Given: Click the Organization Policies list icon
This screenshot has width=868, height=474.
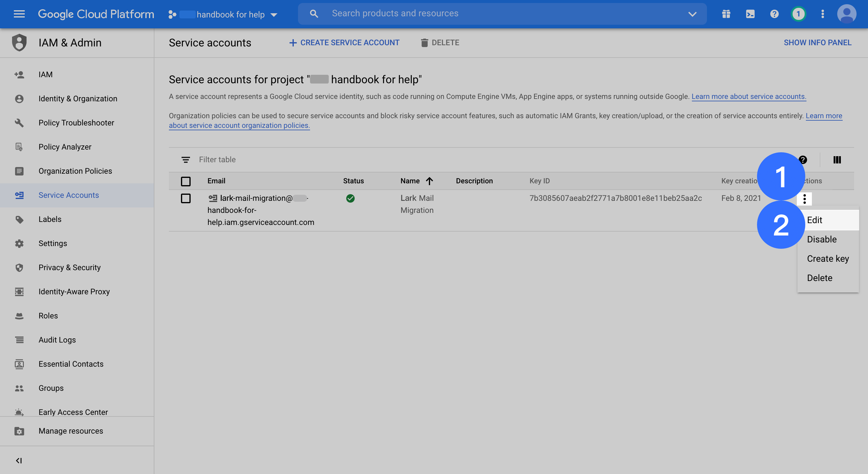Looking at the screenshot, I should pyautogui.click(x=19, y=171).
